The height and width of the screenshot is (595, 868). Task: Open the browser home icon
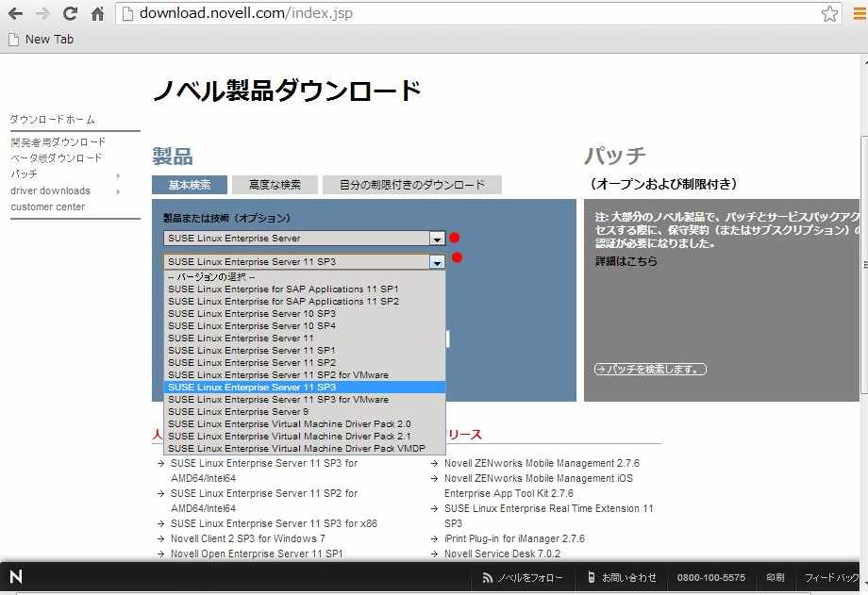click(97, 13)
